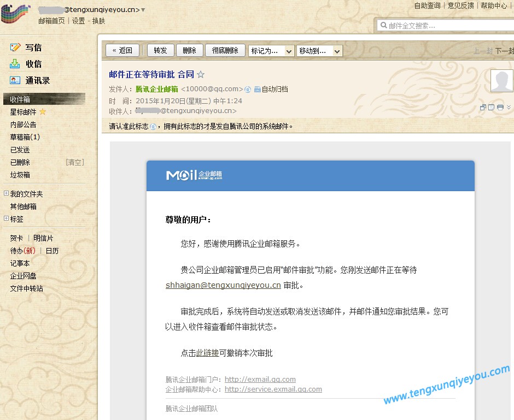This screenshot has height=420, width=514.
Task: Expand the 标签 tree node
Action: point(6,218)
